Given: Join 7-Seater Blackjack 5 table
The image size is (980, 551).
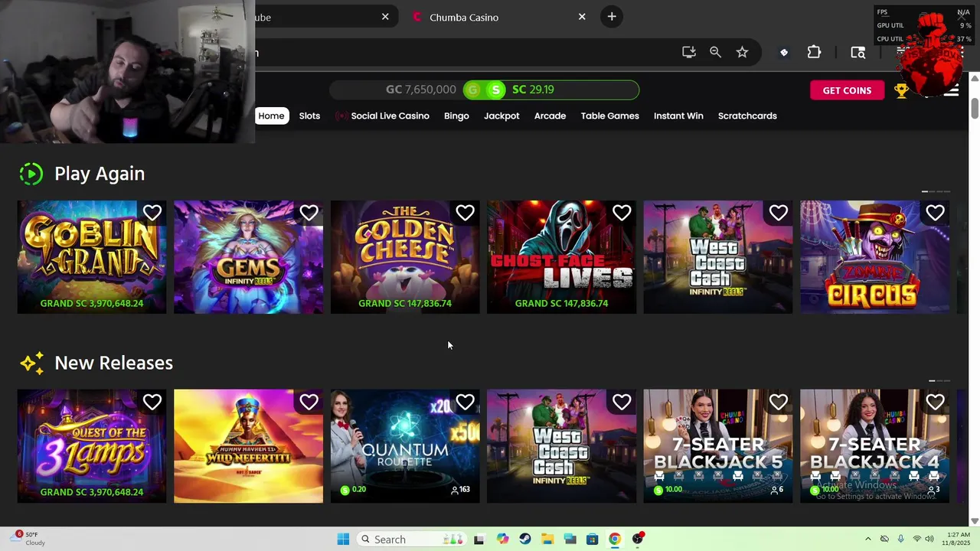Looking at the screenshot, I should [x=718, y=446].
